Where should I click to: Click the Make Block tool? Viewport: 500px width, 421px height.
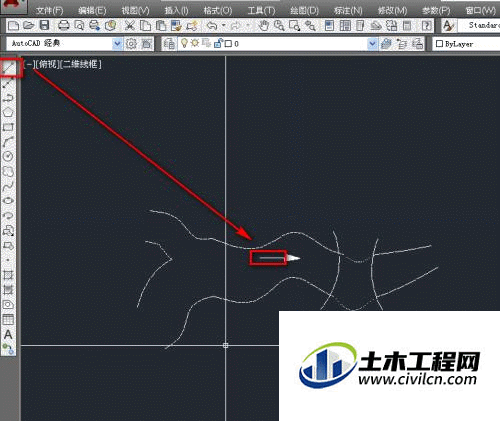(8, 246)
